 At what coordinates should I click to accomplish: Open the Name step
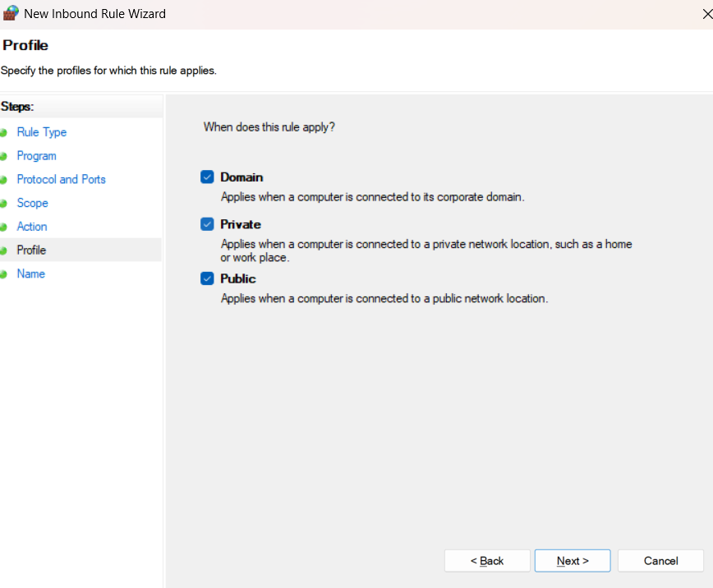(x=31, y=273)
